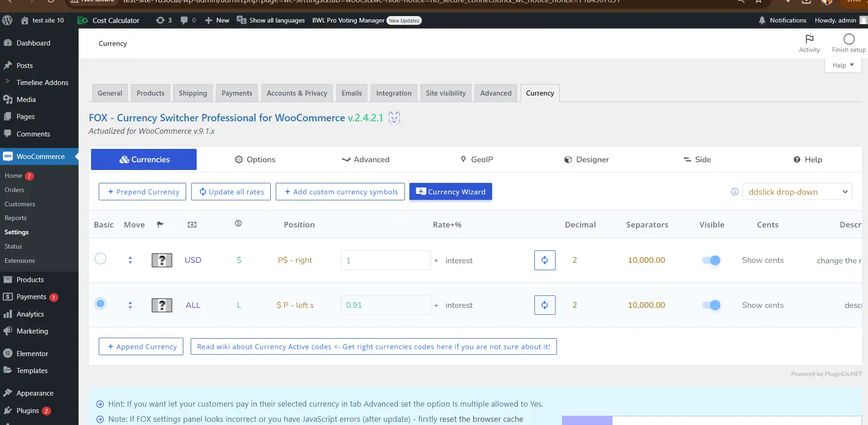Open USD decimal value 2
Screen dimensions: 868x425
pos(574,260)
